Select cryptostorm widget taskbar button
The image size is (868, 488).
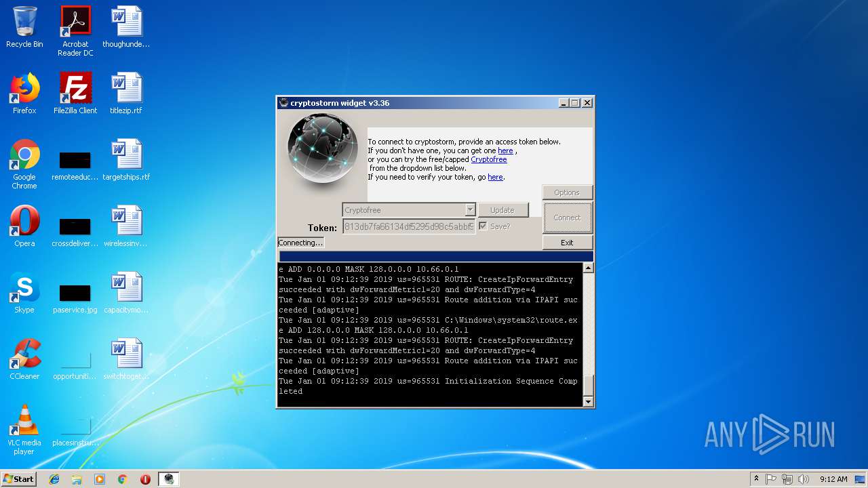pyautogui.click(x=169, y=479)
